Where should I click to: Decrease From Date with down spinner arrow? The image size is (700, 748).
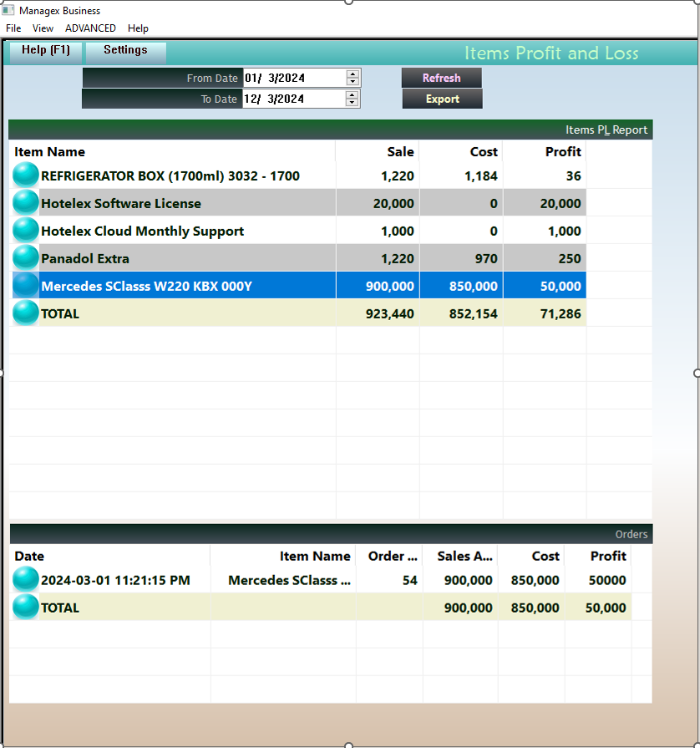coord(353,82)
